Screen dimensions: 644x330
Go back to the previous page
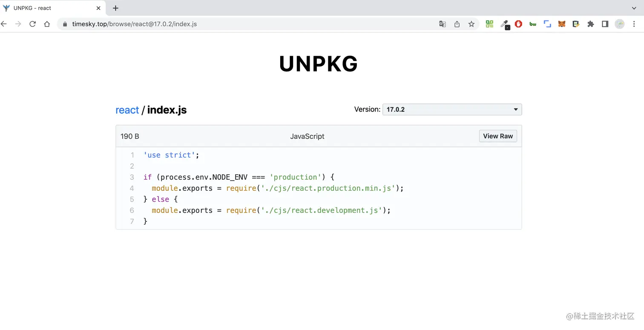point(4,24)
